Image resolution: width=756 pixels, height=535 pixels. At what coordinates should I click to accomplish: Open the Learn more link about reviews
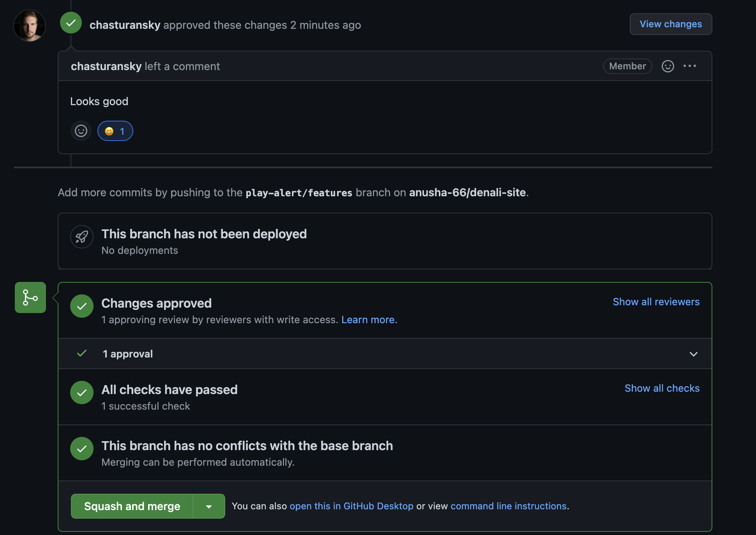click(369, 320)
